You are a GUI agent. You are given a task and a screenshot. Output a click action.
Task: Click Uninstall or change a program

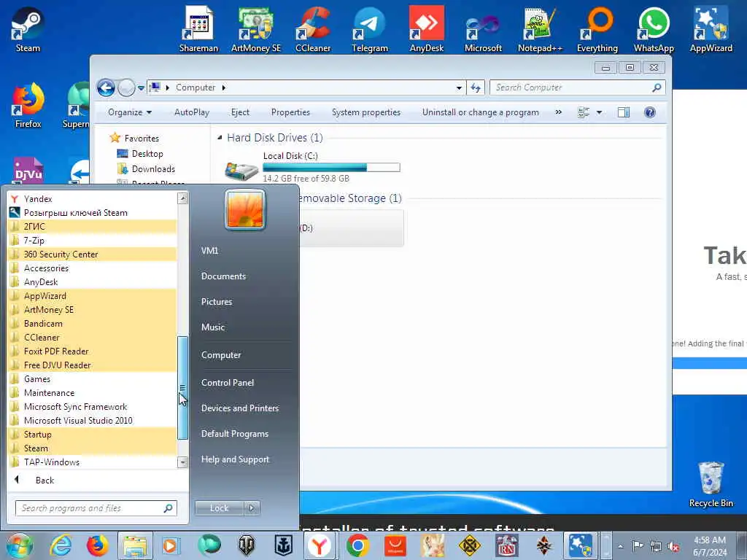(480, 112)
